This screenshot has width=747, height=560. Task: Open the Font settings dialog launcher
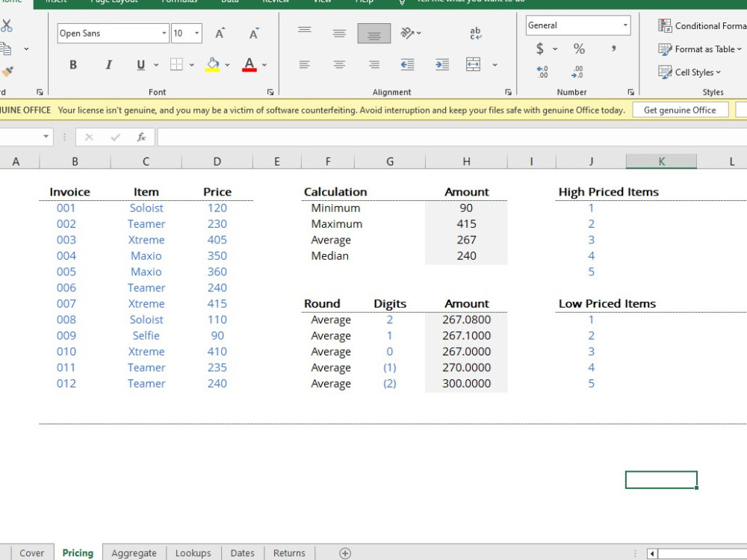coord(270,92)
